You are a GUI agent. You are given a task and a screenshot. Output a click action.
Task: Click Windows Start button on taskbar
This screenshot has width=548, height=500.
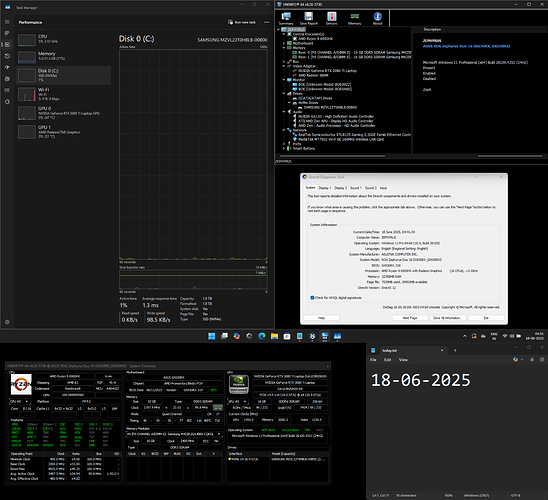tap(211, 336)
